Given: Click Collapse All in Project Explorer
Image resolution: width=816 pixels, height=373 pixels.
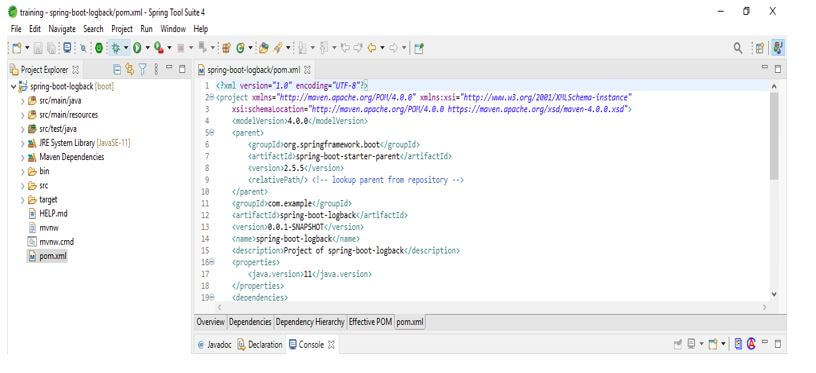Looking at the screenshot, I should click(x=117, y=69).
